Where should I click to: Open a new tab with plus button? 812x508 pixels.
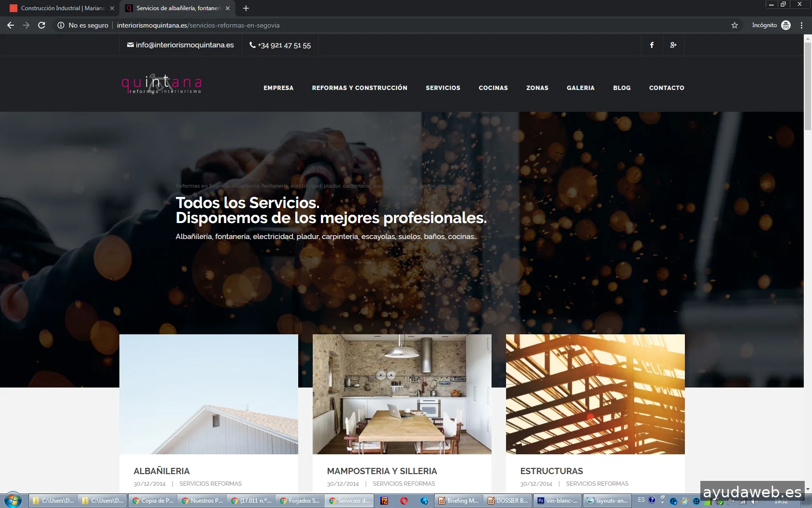point(246,8)
